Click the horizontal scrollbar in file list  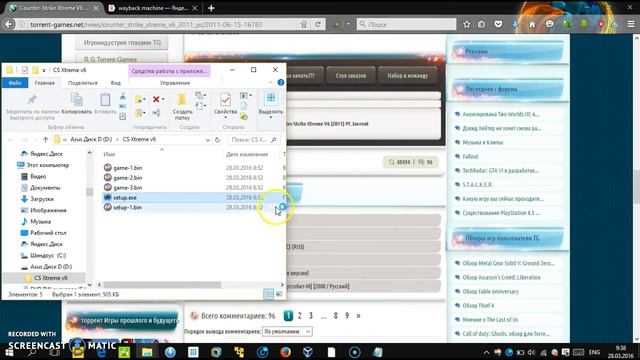[162, 284]
